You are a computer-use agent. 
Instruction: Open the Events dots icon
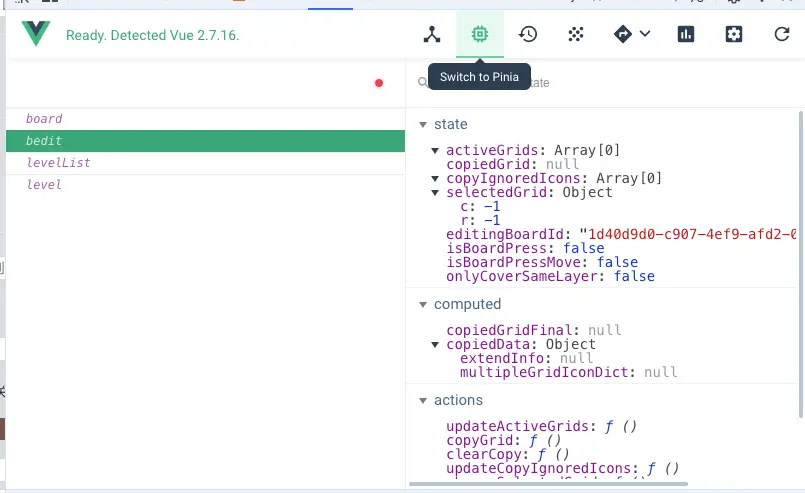[x=576, y=34]
